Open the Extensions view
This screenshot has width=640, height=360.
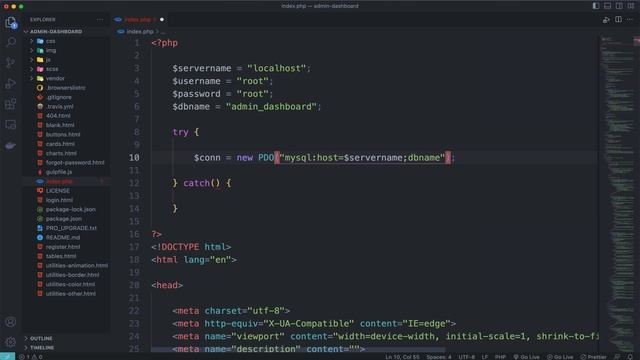tap(11, 104)
